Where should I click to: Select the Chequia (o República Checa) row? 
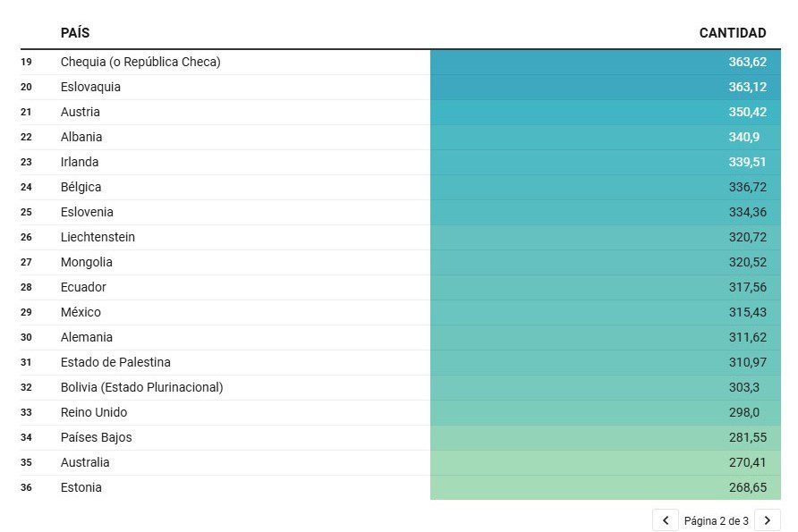point(140,62)
